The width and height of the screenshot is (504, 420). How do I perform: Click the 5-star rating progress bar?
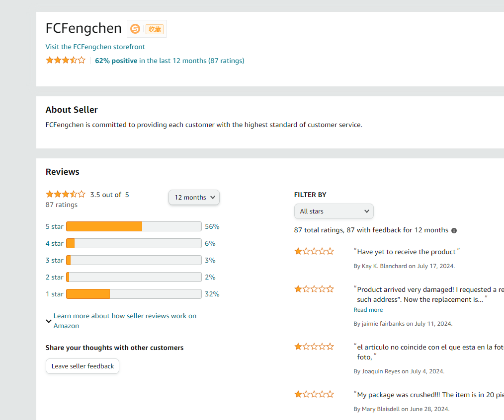(x=133, y=226)
